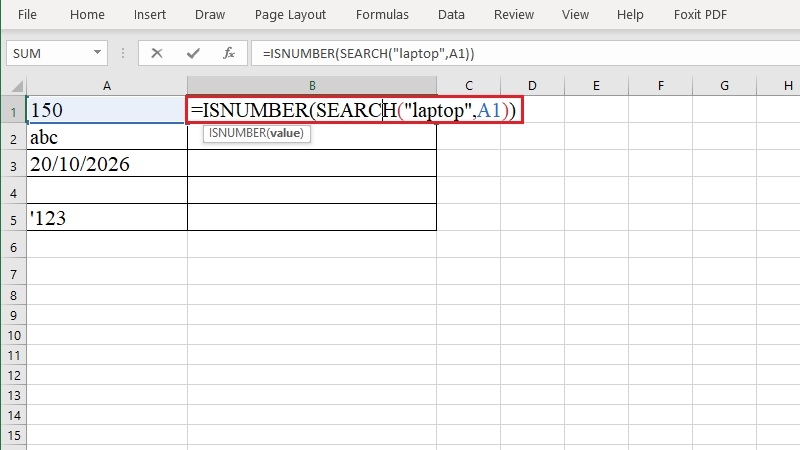Click the bold value argument in the tooltip
Viewport: 800px width, 450px height.
coord(285,133)
